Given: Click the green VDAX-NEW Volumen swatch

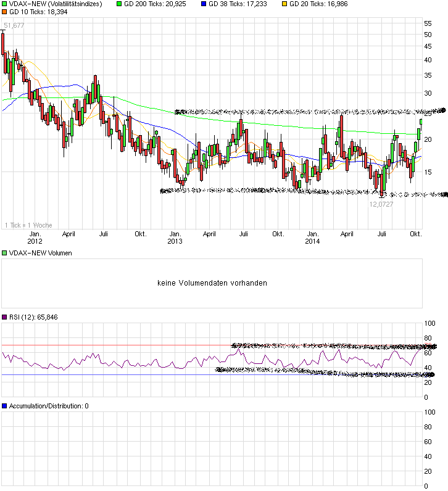Looking at the screenshot, I should (4, 253).
